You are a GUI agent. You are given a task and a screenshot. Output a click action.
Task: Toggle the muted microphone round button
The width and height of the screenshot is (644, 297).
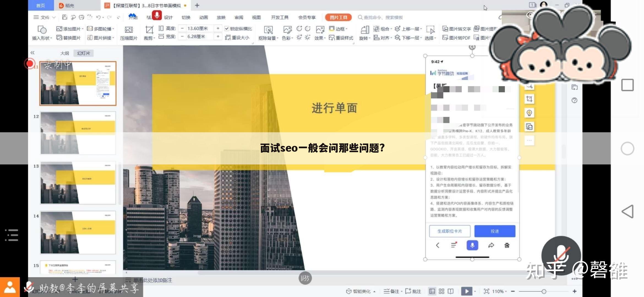point(561,256)
